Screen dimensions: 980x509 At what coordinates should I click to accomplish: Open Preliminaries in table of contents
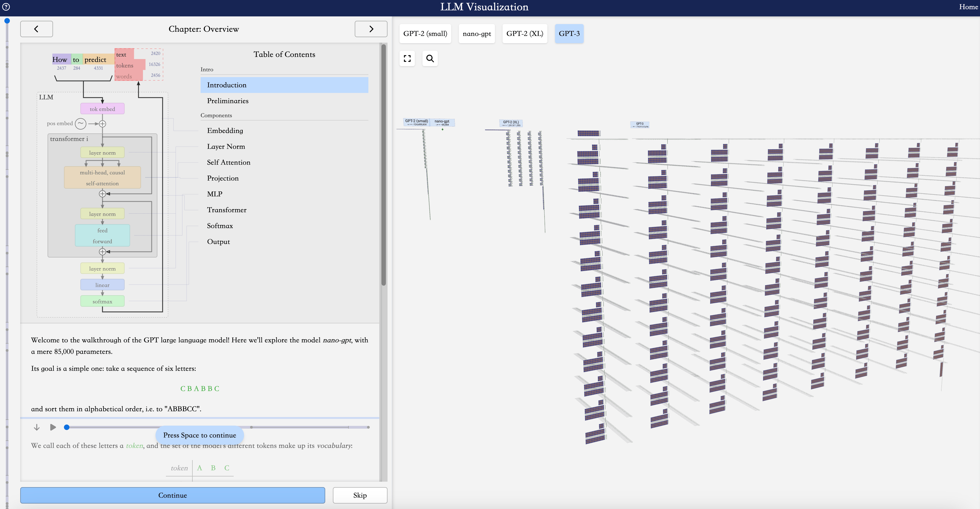point(284,101)
